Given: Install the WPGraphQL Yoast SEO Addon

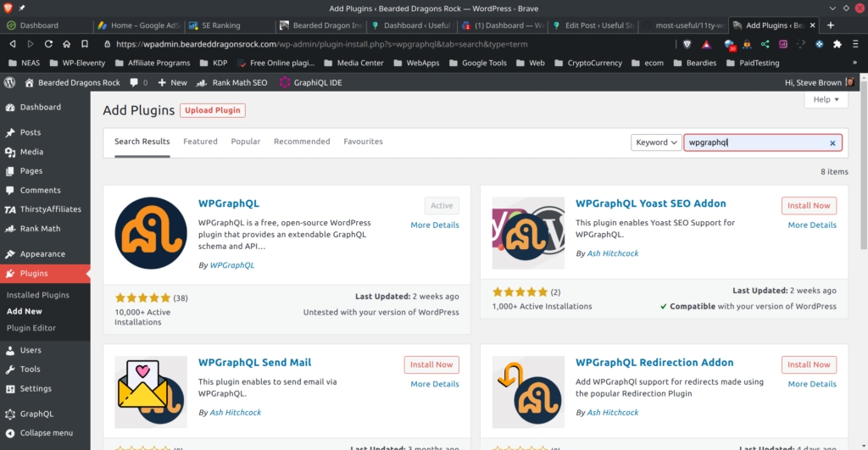Looking at the screenshot, I should coord(809,205).
